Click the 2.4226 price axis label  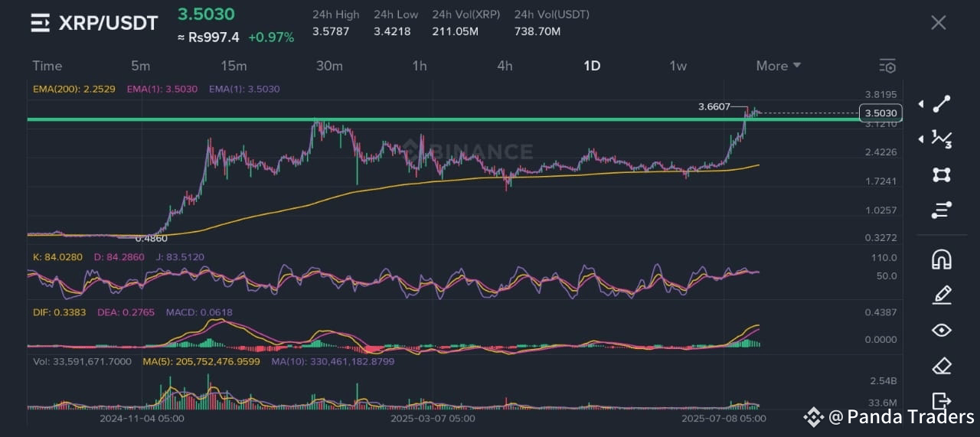(880, 152)
